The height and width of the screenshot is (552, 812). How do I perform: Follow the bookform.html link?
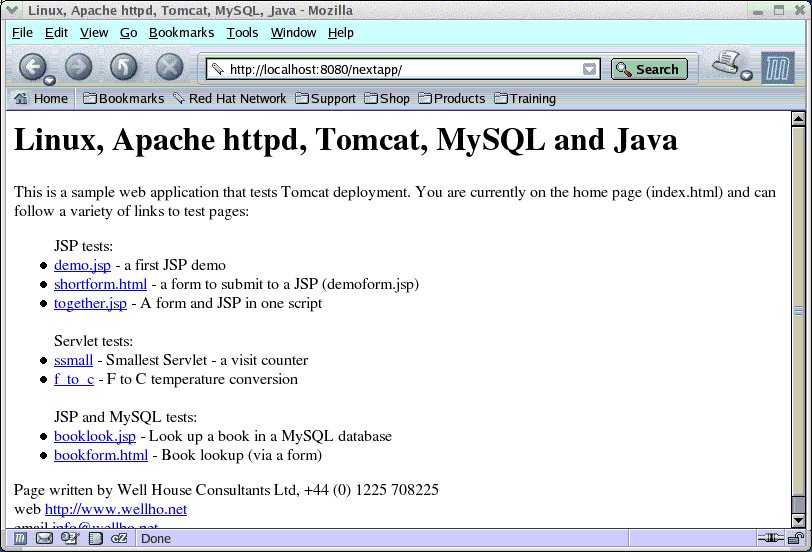[x=101, y=456]
